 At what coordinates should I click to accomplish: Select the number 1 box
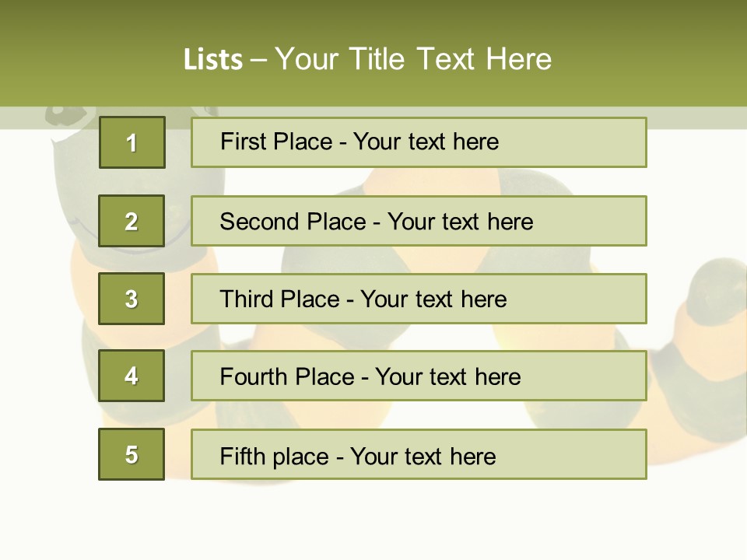(132, 142)
